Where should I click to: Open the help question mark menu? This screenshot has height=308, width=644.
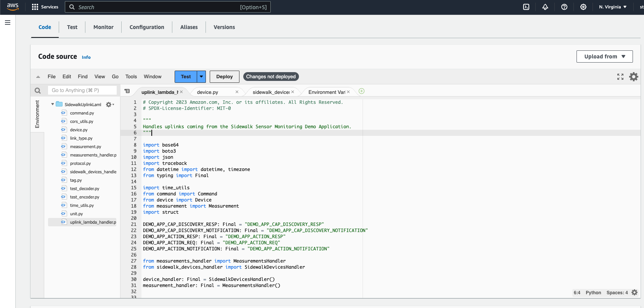564,7
